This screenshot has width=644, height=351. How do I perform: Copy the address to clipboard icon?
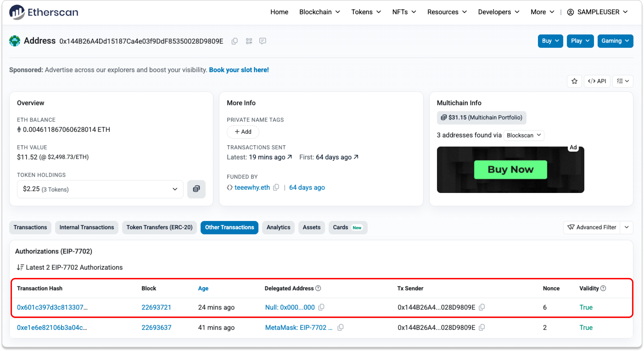click(x=235, y=41)
